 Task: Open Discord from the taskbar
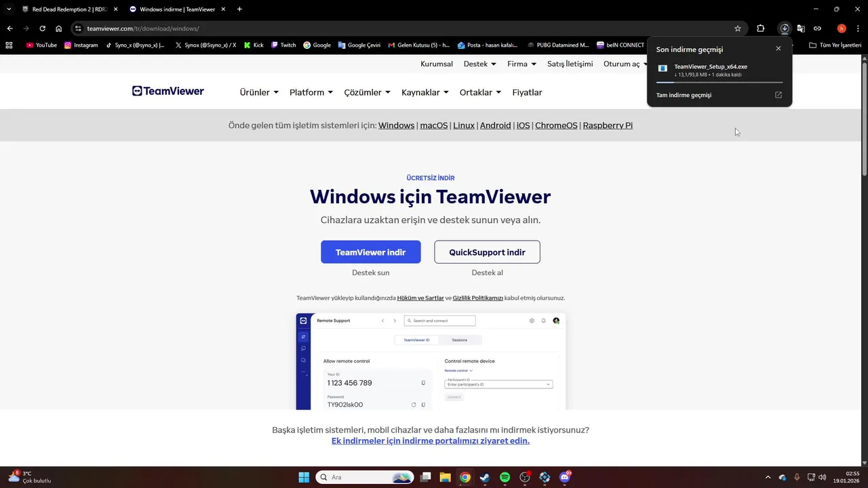[565, 477]
